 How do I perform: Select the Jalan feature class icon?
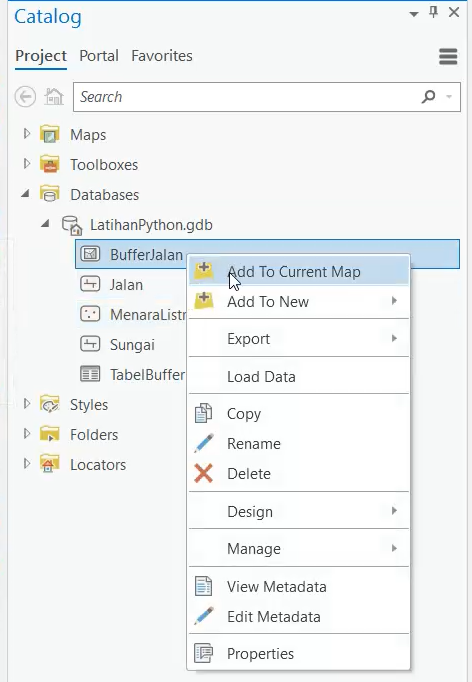click(90, 284)
